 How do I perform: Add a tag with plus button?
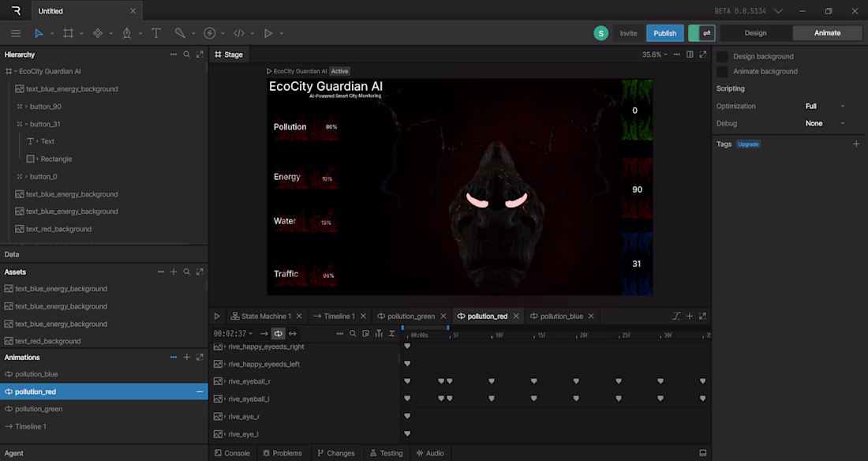[x=856, y=144]
